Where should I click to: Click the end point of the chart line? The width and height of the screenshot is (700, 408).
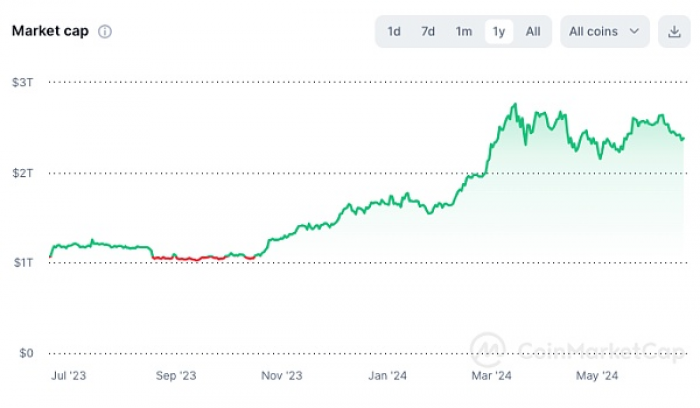[683, 139]
